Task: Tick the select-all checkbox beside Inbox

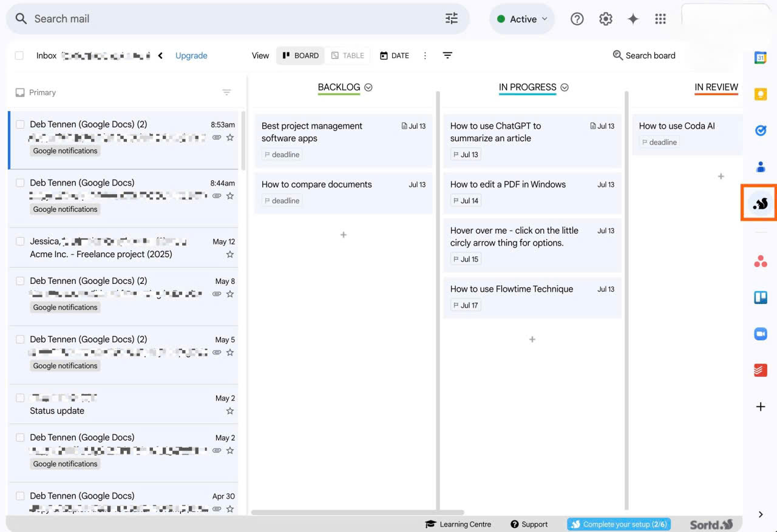Action: (19, 55)
